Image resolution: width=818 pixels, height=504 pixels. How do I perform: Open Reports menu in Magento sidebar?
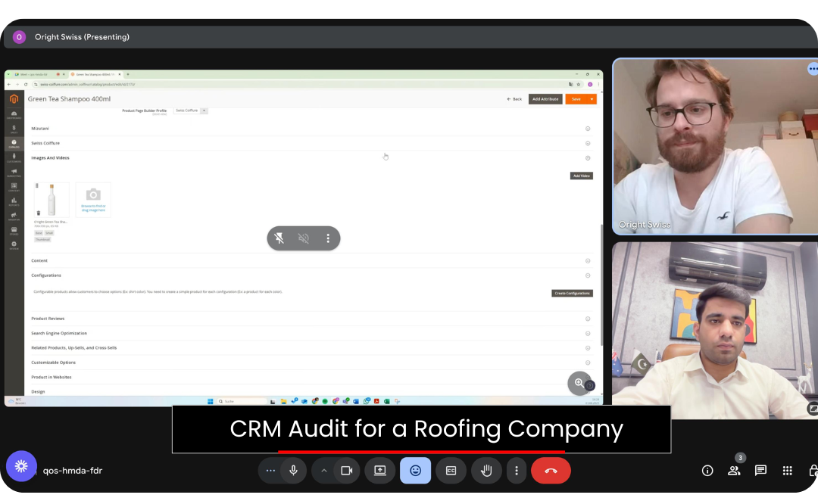pyautogui.click(x=14, y=202)
